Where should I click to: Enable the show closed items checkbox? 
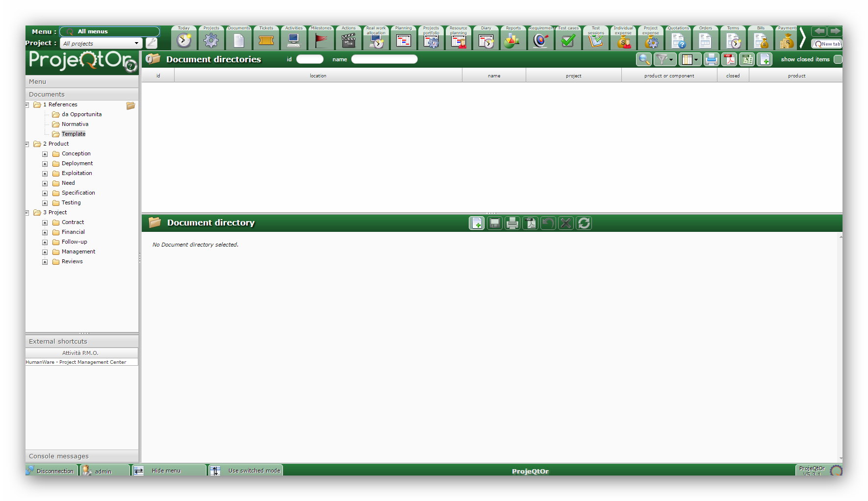(x=838, y=59)
